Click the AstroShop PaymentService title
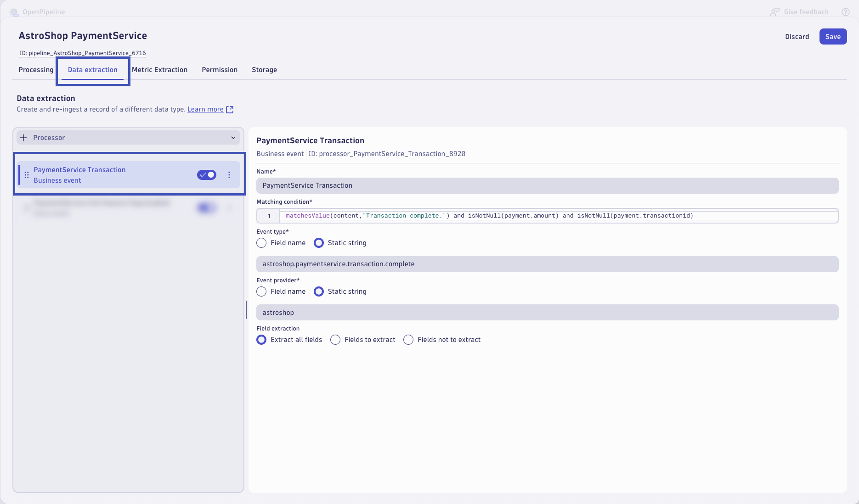859x504 pixels. (x=83, y=36)
